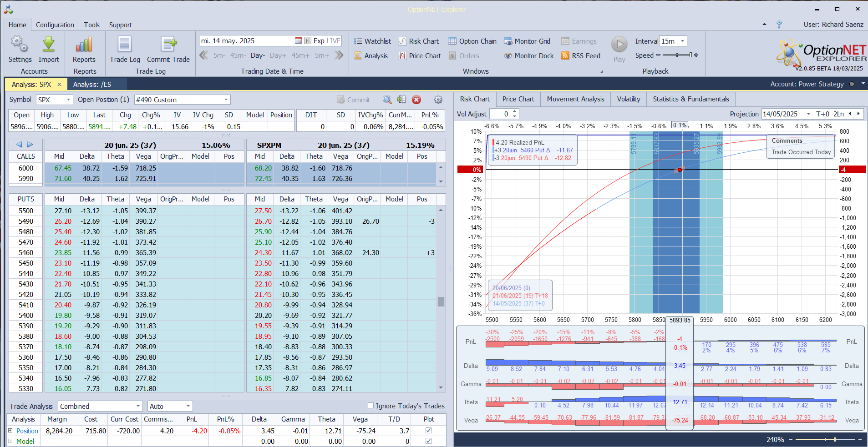The image size is (868, 447).
Task: Open the Monitor Dock window
Action: click(x=529, y=56)
